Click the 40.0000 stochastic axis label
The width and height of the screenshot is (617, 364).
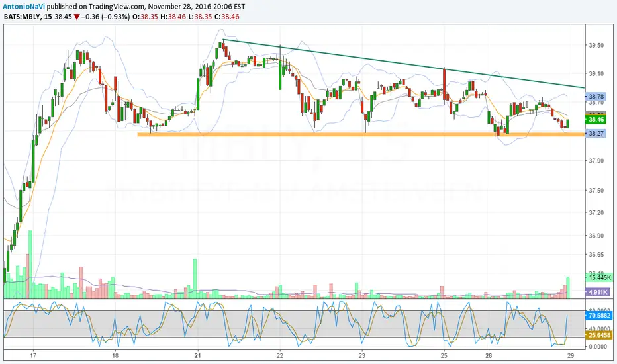600,328
